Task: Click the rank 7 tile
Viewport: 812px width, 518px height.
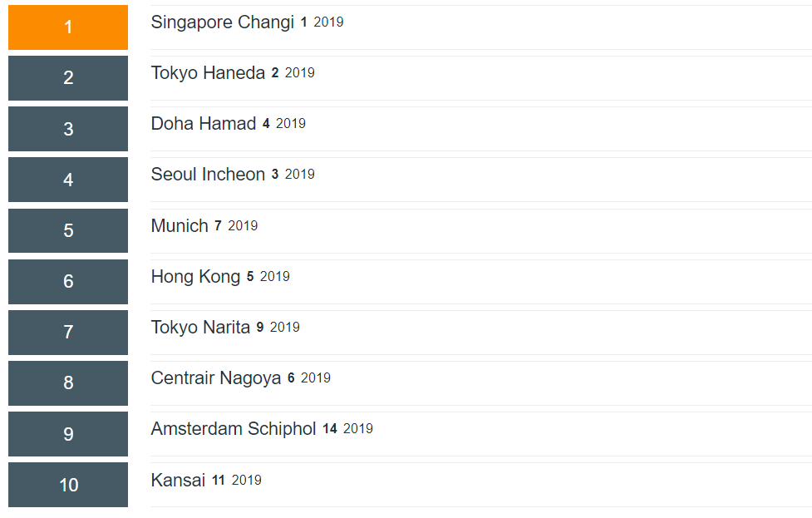Action: [x=68, y=333]
